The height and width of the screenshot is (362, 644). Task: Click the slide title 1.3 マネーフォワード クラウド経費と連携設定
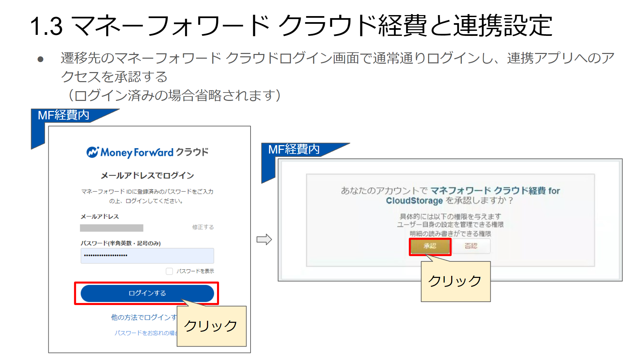[x=291, y=25]
